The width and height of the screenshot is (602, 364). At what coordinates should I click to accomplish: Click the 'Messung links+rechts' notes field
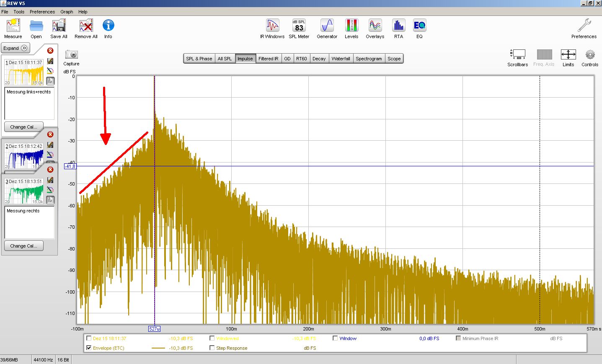(29, 103)
